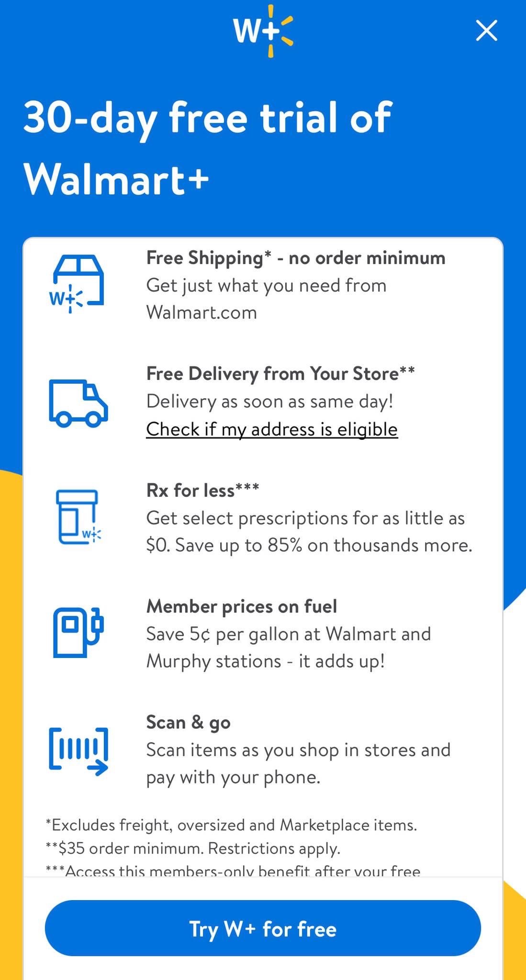The width and height of the screenshot is (526, 980).
Task: Tap the '30-day free trial of Walmart+' headline
Action: (x=208, y=148)
